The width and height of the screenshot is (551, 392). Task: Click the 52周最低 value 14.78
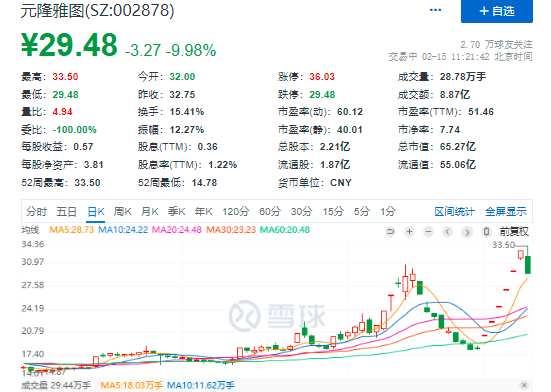[204, 183]
